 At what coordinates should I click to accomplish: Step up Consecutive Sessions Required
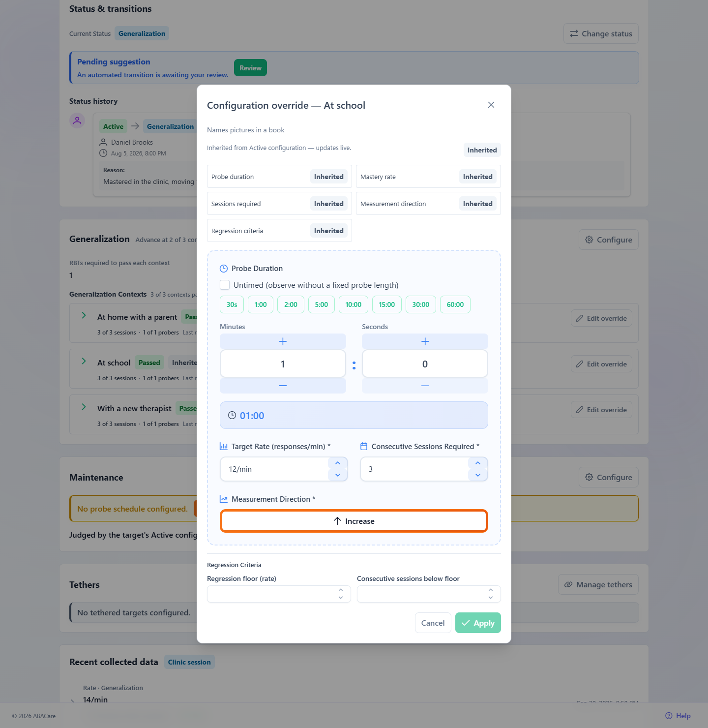478,463
